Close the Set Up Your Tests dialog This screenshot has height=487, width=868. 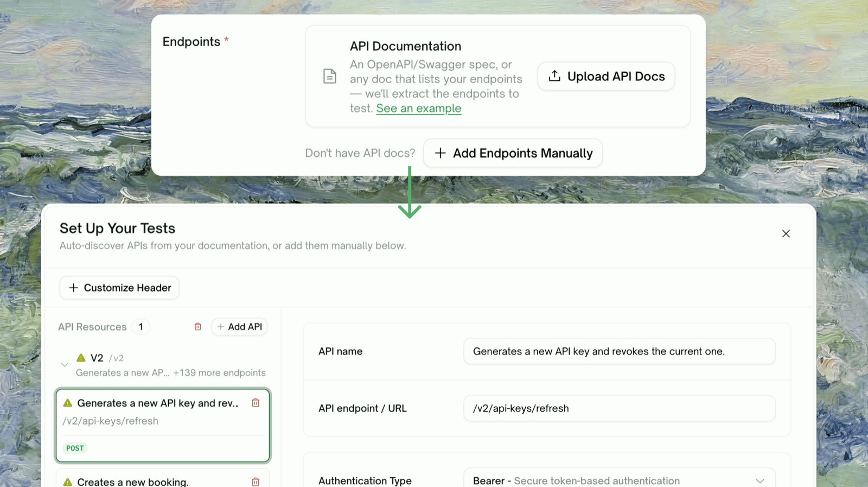coord(786,233)
